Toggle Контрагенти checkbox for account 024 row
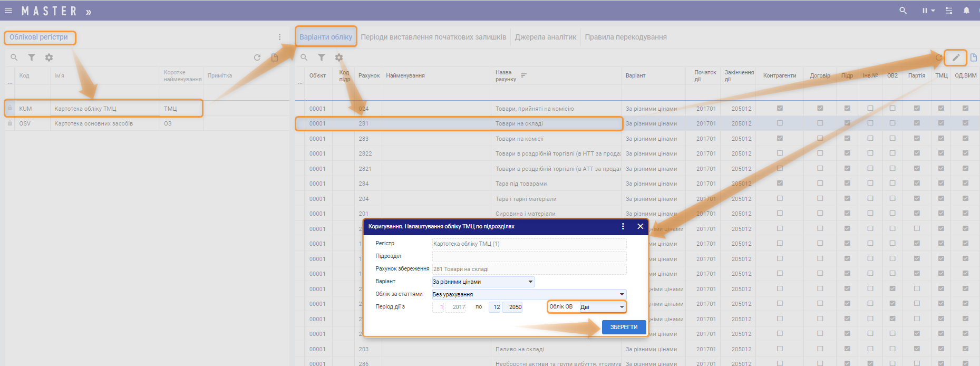980x366 pixels. pos(780,108)
